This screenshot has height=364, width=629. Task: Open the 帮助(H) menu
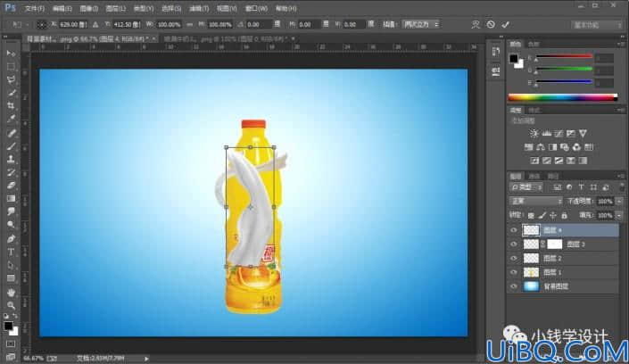[x=286, y=8]
